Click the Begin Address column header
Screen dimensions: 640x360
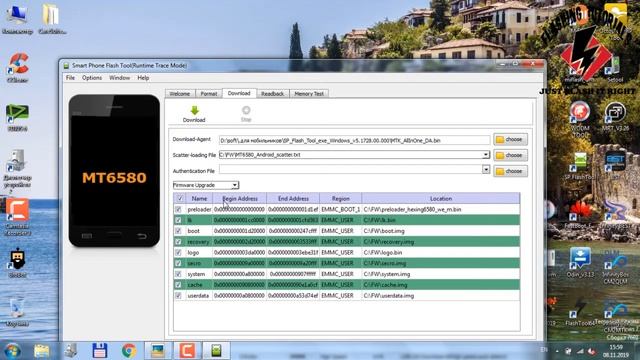coord(240,199)
